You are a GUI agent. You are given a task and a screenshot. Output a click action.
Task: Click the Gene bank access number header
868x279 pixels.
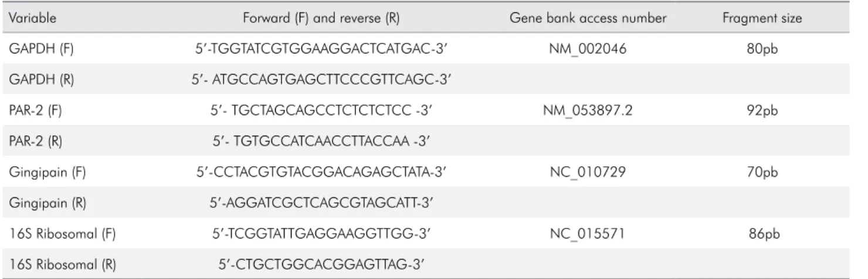click(x=588, y=18)
